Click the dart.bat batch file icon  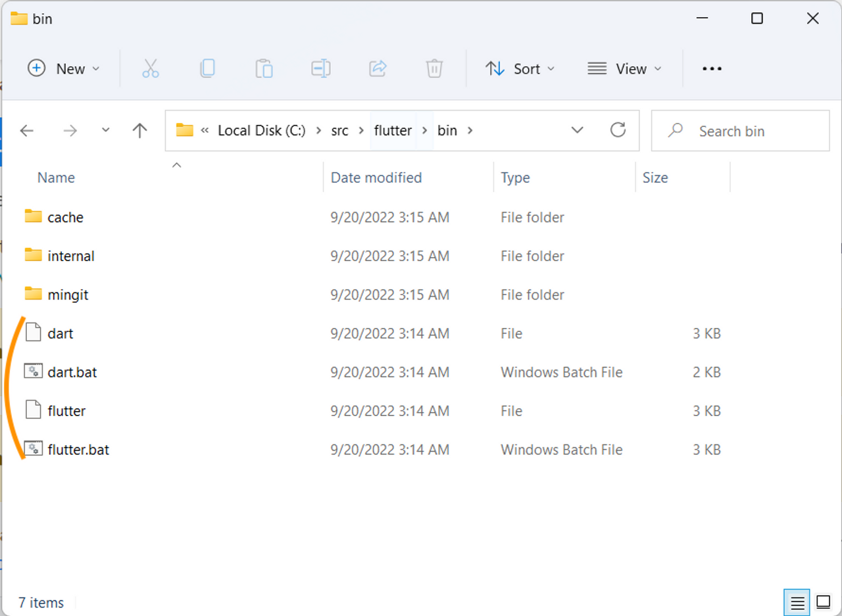coord(33,371)
